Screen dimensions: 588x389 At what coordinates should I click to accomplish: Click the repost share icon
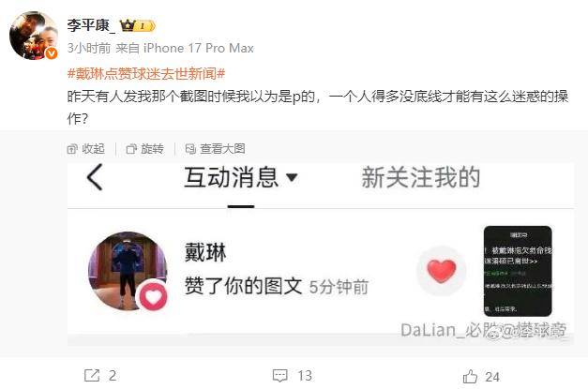tap(92, 376)
